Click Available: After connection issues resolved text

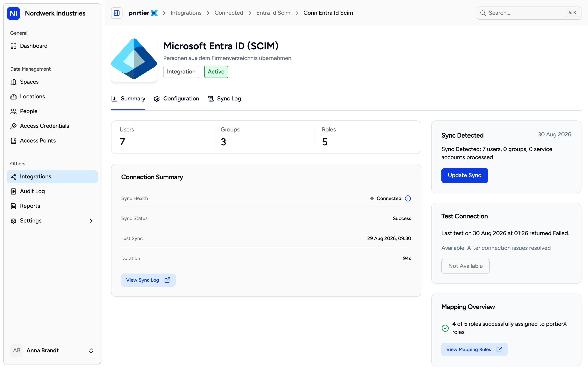pos(496,248)
